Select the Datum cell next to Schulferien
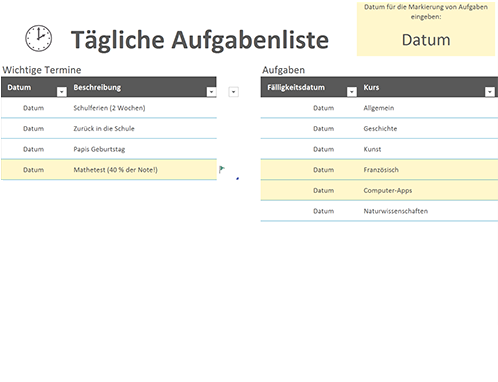The image size is (498, 382). 33,108
